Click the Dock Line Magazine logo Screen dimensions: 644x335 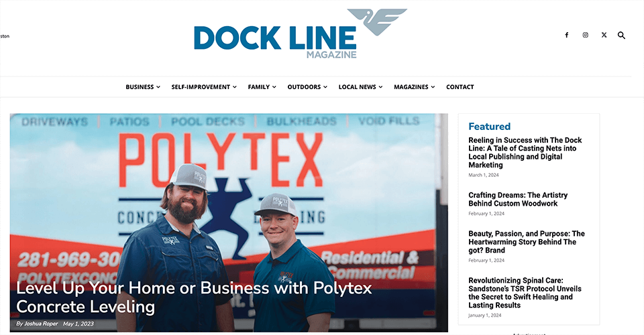point(301,34)
